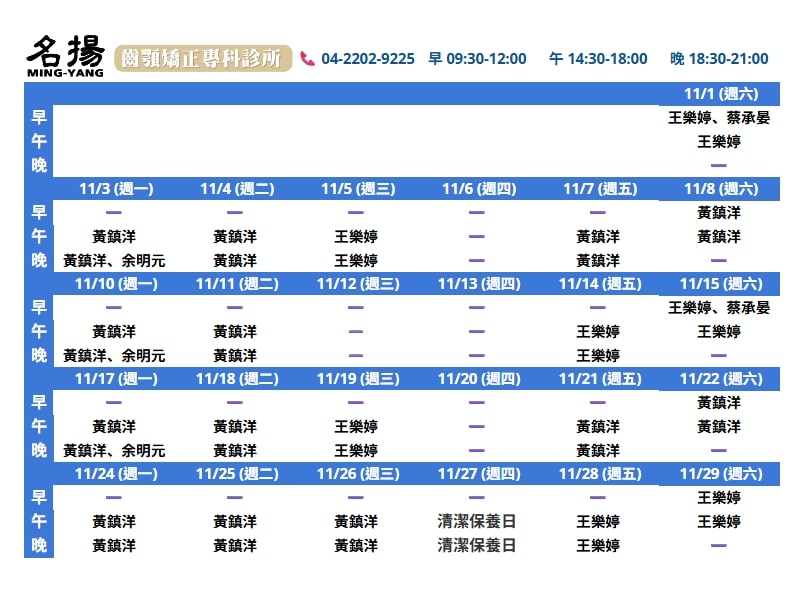This screenshot has width=800, height=600.
Task: Click the pink phone icon
Action: point(307,59)
